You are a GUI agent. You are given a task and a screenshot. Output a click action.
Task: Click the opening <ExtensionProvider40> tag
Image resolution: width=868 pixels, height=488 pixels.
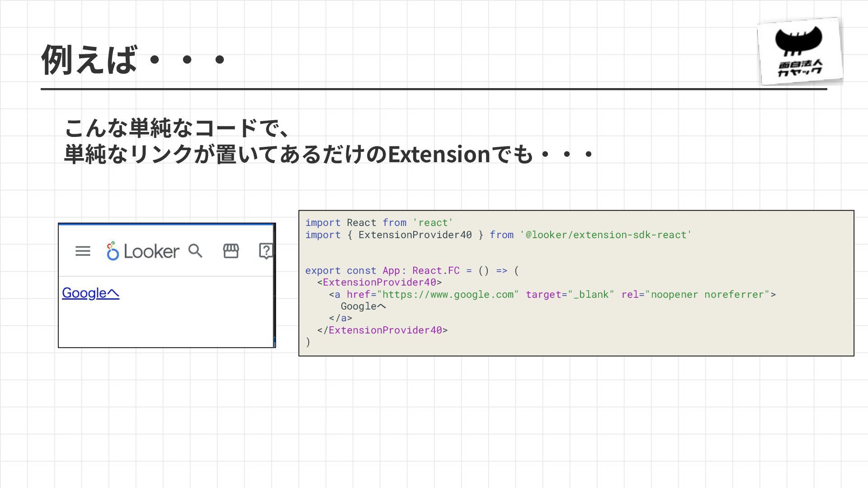(x=379, y=282)
